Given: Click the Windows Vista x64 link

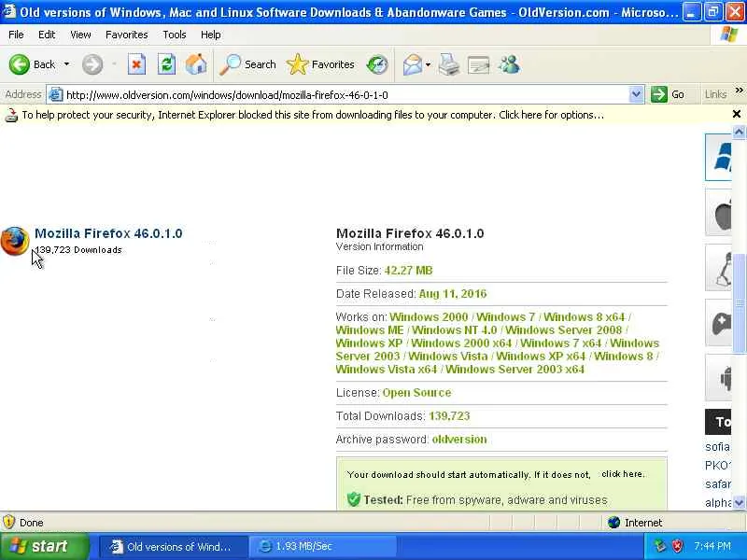Looking at the screenshot, I should click(387, 369).
